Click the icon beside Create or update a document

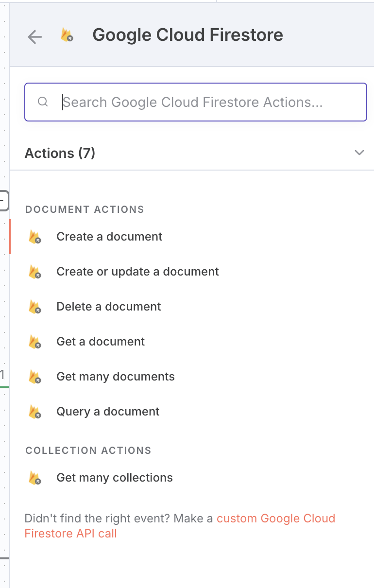pos(34,272)
